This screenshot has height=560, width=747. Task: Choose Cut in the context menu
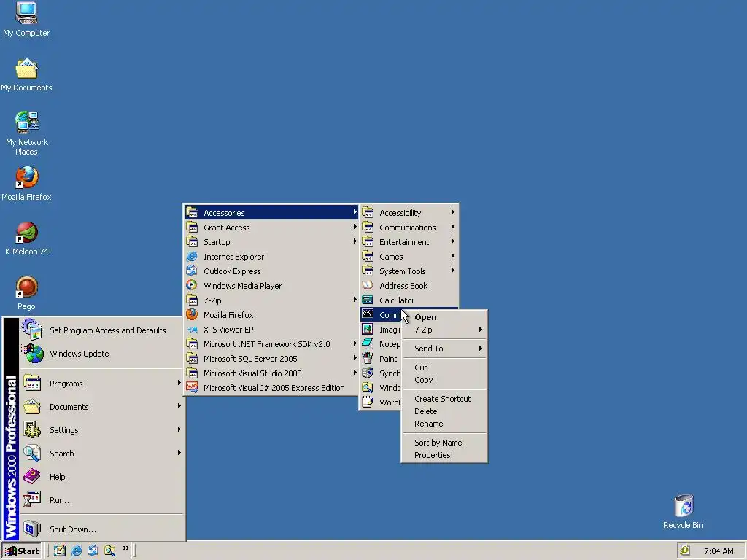point(444,367)
